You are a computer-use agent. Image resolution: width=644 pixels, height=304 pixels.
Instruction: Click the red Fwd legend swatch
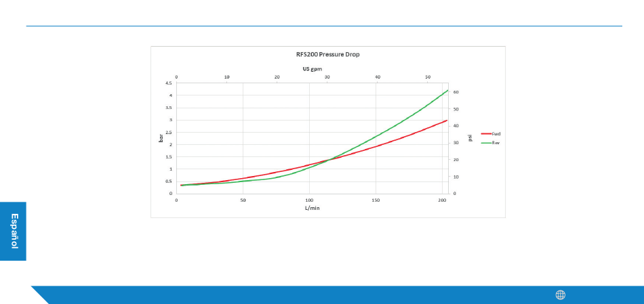pyautogui.click(x=486, y=134)
